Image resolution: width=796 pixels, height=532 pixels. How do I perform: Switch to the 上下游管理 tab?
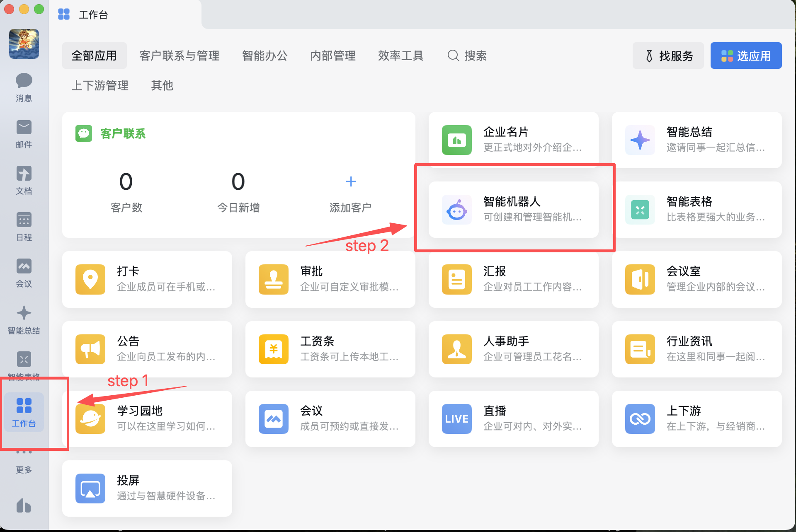[x=100, y=85]
